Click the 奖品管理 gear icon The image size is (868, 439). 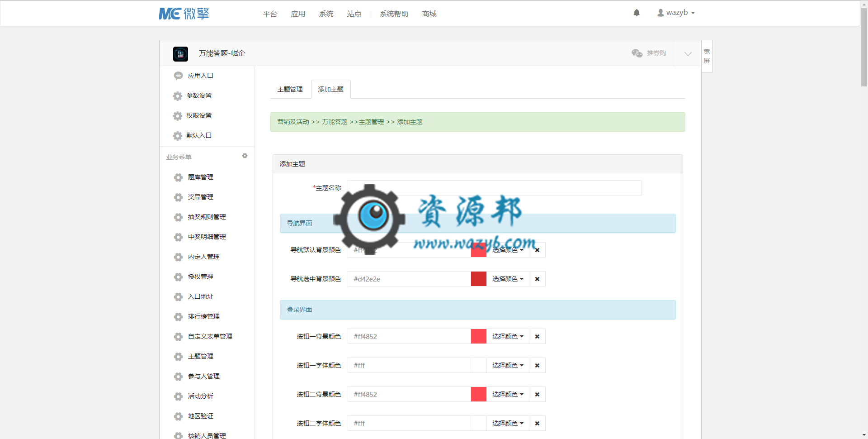pos(178,197)
